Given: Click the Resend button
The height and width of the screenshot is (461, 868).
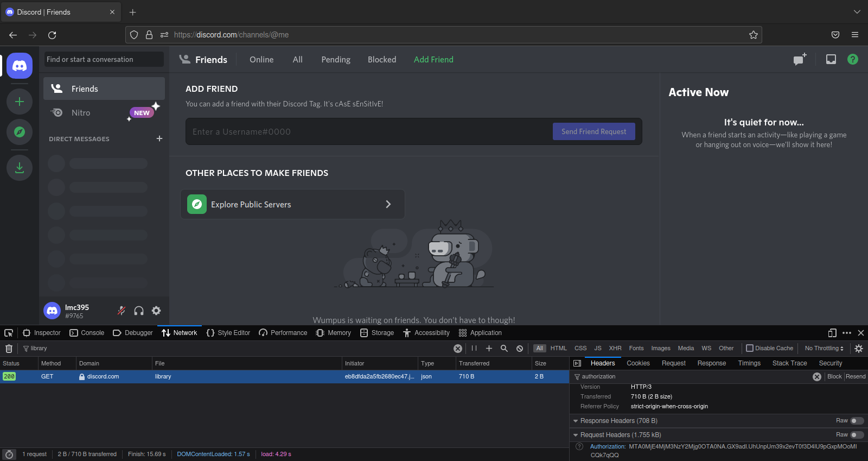Looking at the screenshot, I should click(856, 377).
